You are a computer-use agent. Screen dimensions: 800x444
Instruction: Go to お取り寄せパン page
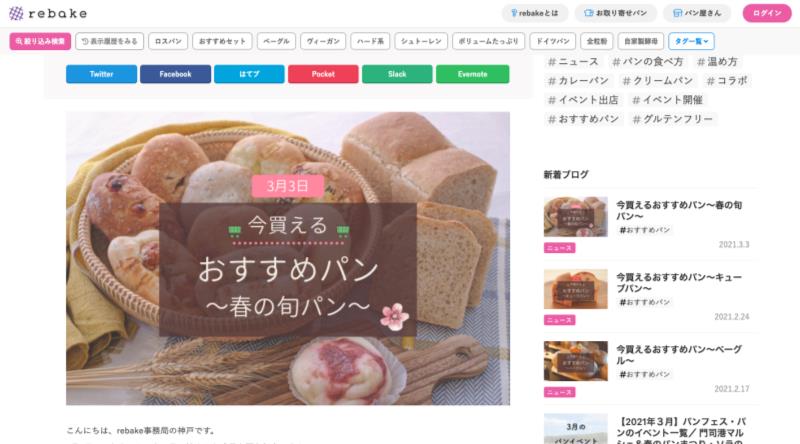pos(615,13)
